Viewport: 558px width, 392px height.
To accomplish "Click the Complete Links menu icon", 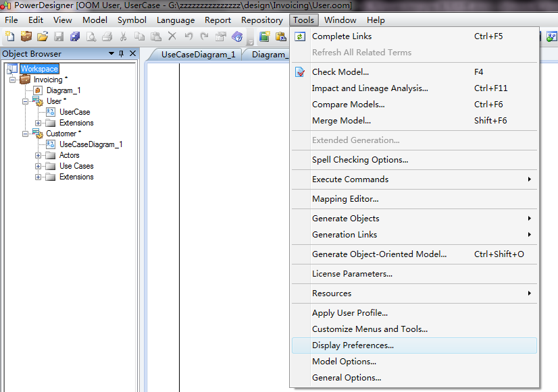I will (x=300, y=36).
